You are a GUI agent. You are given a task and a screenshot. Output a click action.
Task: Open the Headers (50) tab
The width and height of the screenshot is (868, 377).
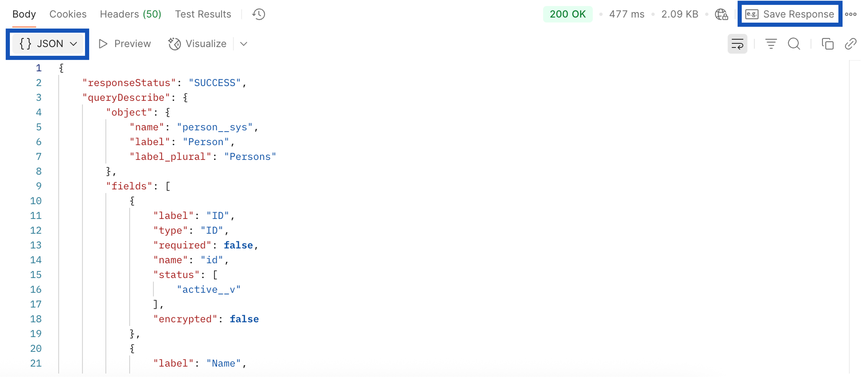(130, 14)
